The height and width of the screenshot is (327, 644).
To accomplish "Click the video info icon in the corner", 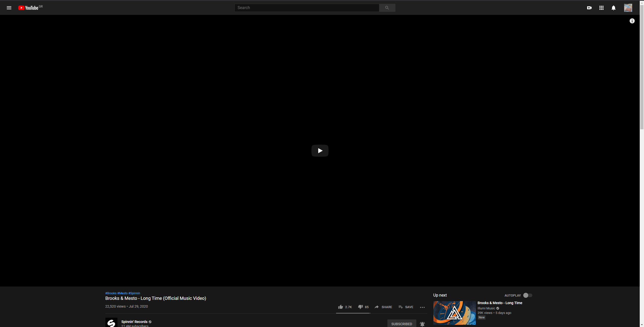I will click(x=632, y=21).
